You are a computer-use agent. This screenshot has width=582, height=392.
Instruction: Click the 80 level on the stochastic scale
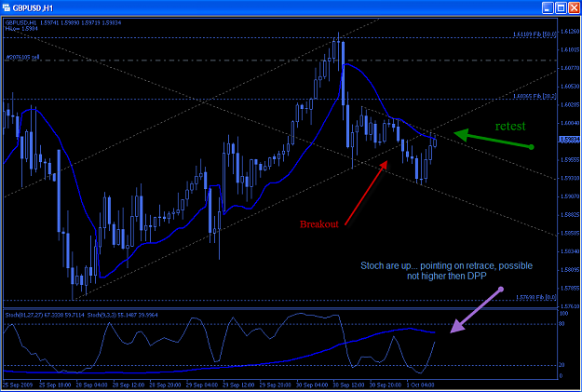(562, 324)
